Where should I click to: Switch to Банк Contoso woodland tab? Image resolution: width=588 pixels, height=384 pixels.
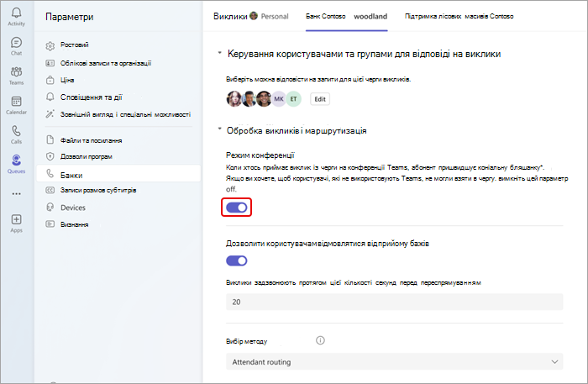tap(346, 17)
